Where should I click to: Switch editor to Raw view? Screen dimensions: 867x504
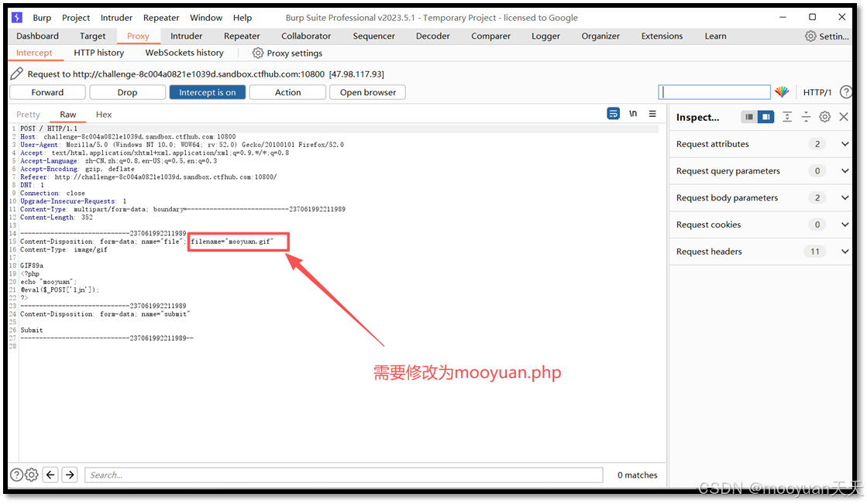[x=68, y=115]
